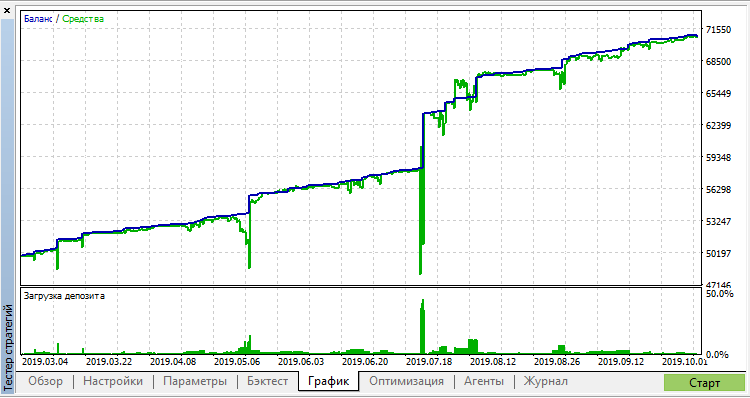Viewport: 750px width, 398px height.
Task: Click the 2019.03.22 date label
Action: coord(109,362)
